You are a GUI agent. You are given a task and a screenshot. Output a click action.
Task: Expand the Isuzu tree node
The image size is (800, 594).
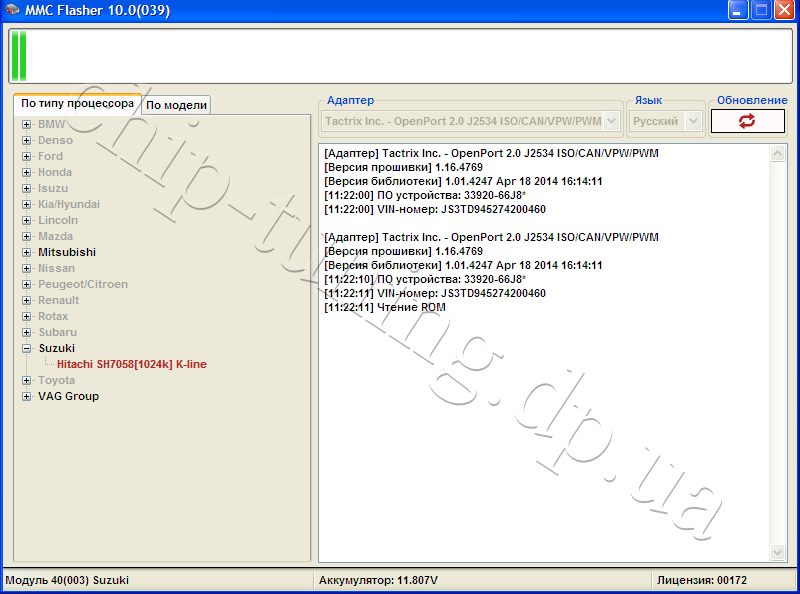27,188
